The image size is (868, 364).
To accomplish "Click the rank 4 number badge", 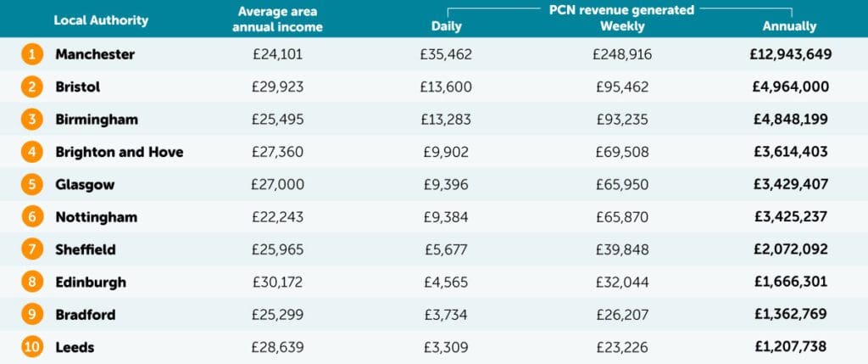I will click(x=31, y=152).
